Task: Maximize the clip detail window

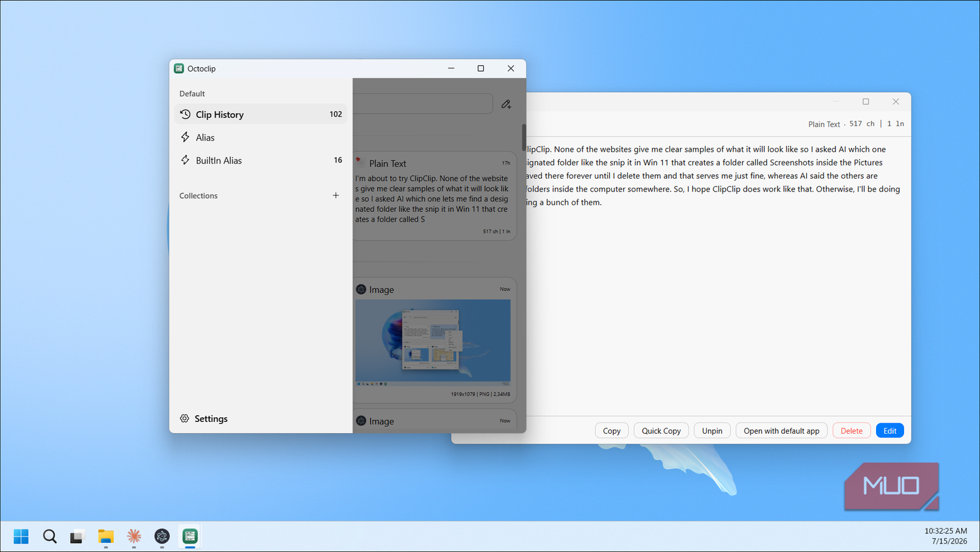Action: pos(866,101)
